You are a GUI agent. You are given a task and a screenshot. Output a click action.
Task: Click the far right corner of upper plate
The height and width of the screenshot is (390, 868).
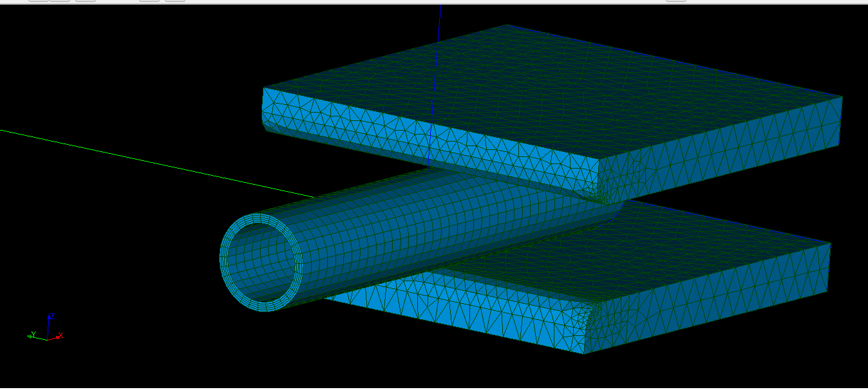click(x=842, y=97)
